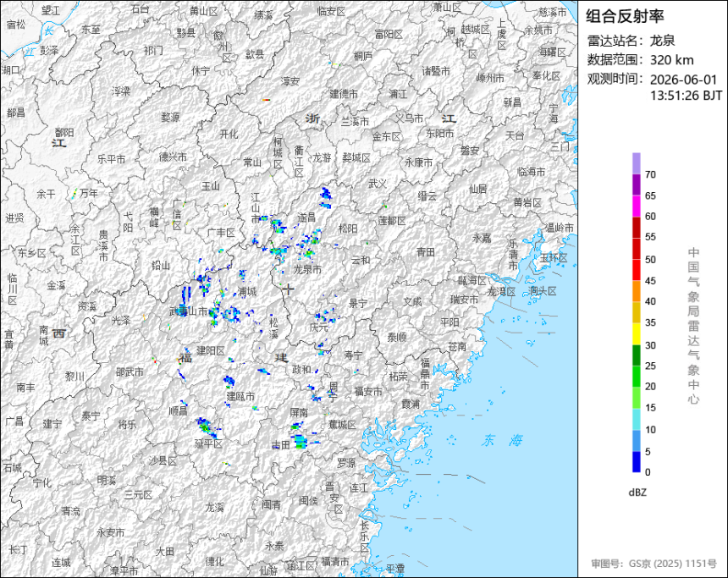The width and height of the screenshot is (728, 578).
Task: Click the 龙泉市 map label
Action: (x=307, y=269)
